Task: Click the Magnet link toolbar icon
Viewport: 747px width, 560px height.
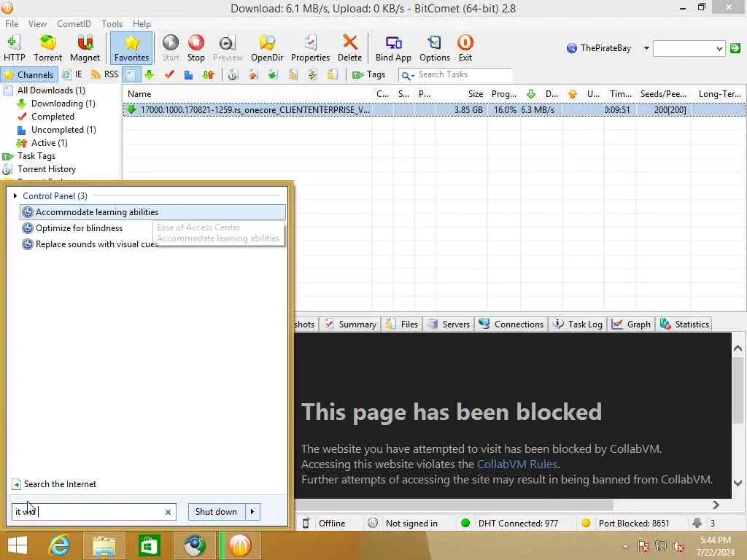Action: (x=85, y=48)
